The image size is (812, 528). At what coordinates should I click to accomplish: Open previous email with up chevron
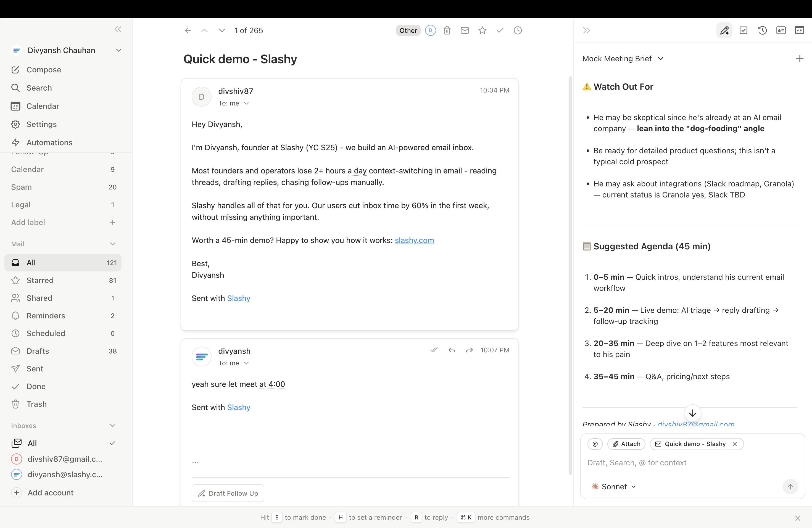[x=204, y=31]
